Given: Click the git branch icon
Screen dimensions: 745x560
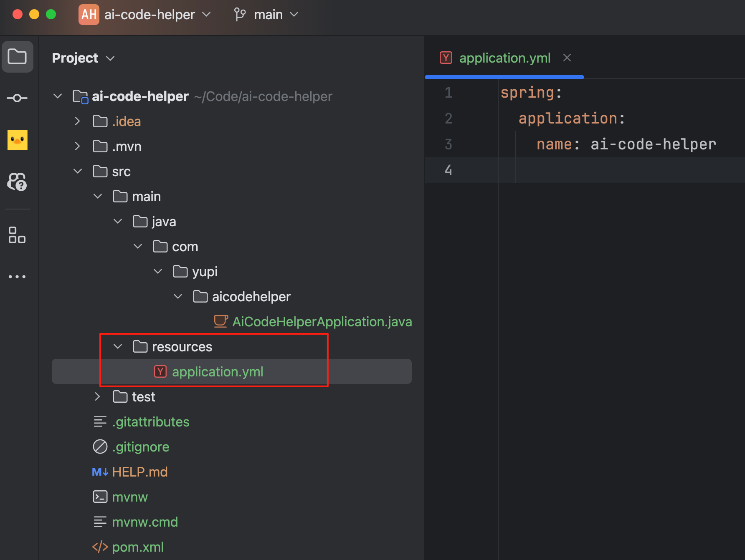Looking at the screenshot, I should [x=240, y=15].
